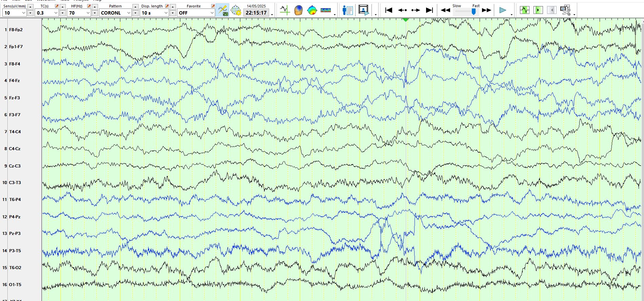Open the spectrogram trend display
The width and height of the screenshot is (644, 301).
pos(326,10)
